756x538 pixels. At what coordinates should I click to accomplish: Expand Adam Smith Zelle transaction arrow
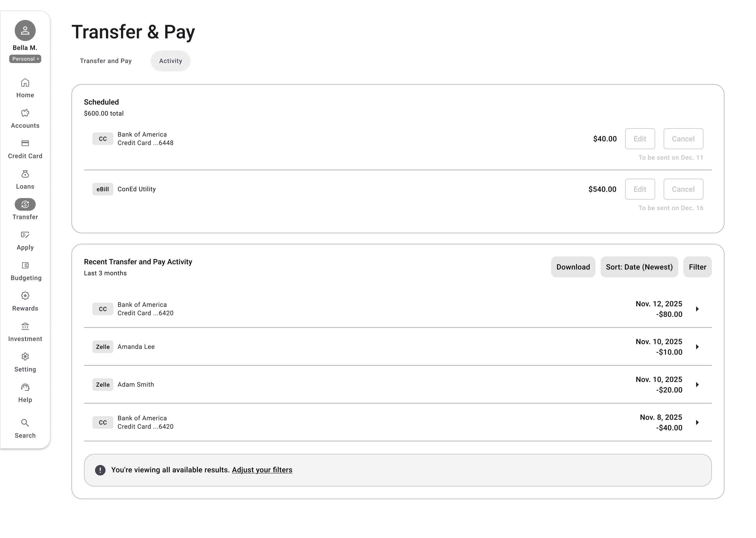697,385
